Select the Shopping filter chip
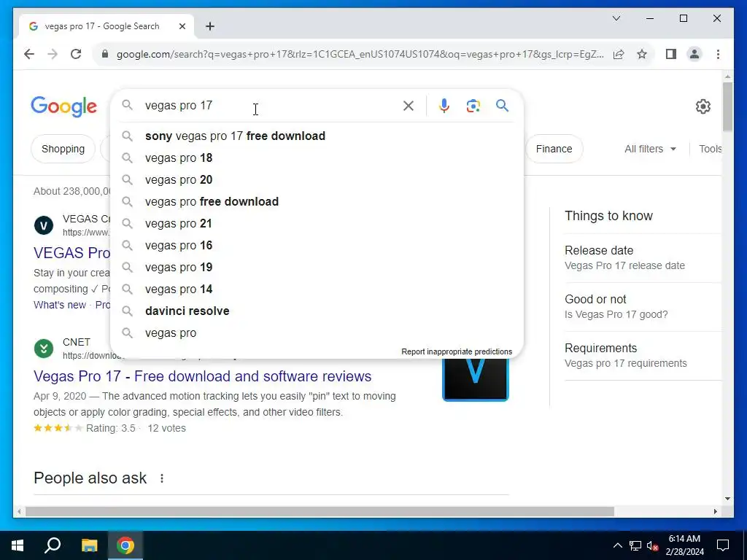Viewport: 747px width, 560px height. (x=63, y=149)
